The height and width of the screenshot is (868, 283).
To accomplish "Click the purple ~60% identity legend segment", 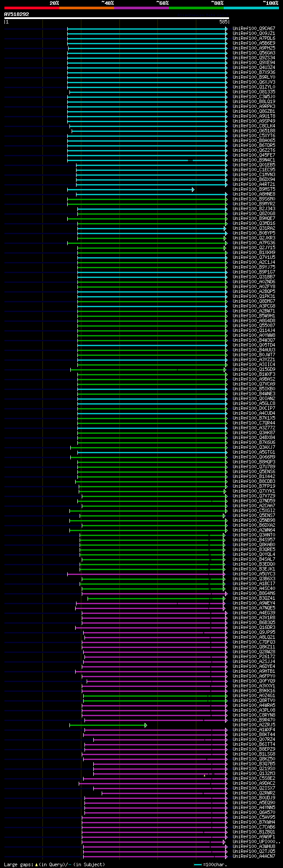I will [141, 8].
